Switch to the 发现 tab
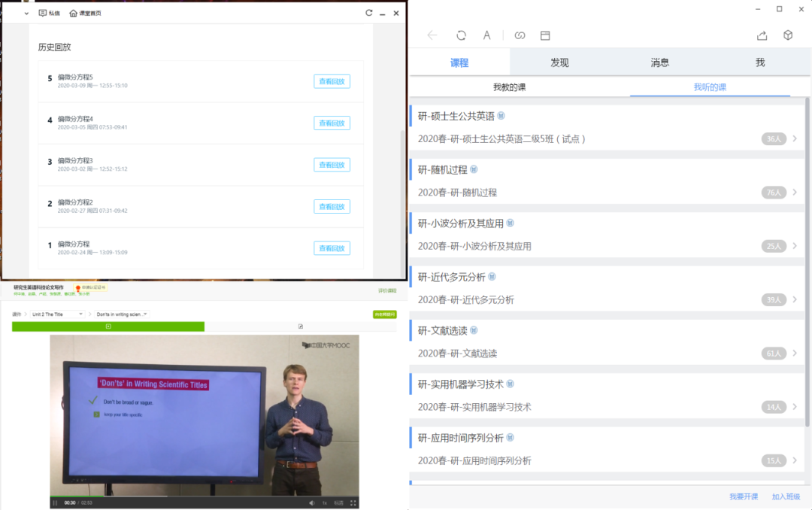 click(559, 62)
